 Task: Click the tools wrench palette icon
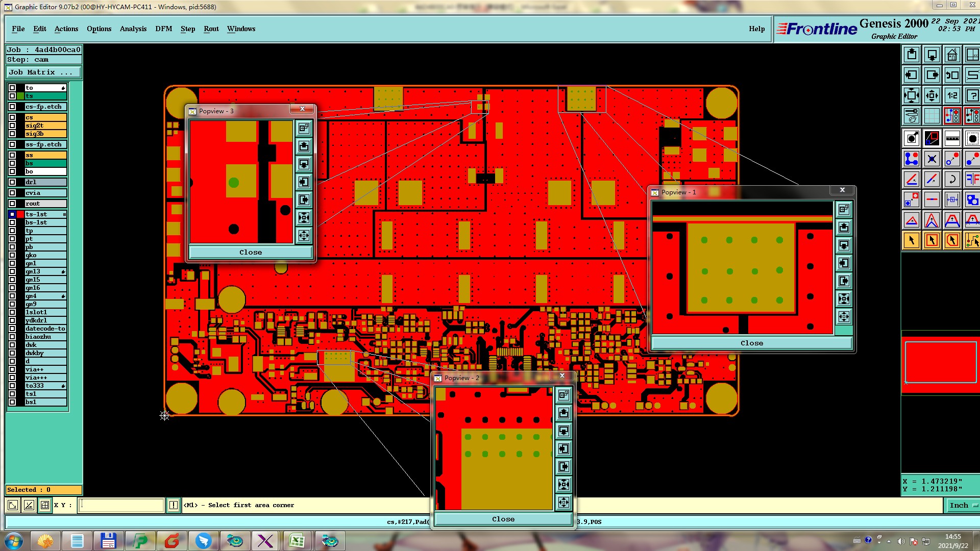(x=911, y=116)
